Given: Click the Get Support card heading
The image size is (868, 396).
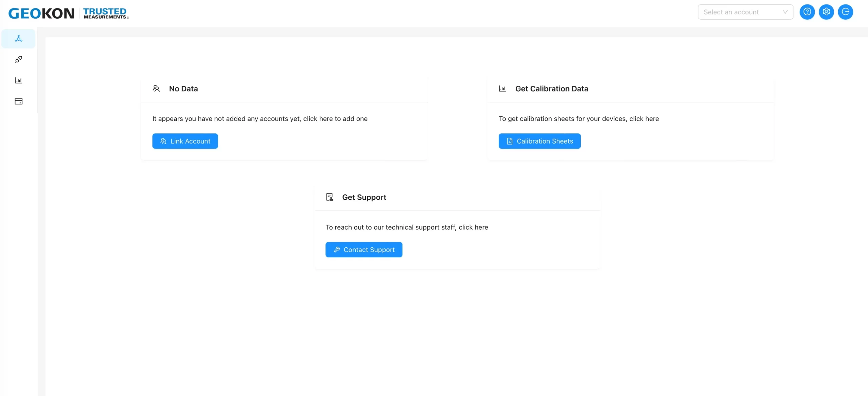Looking at the screenshot, I should [x=364, y=197].
